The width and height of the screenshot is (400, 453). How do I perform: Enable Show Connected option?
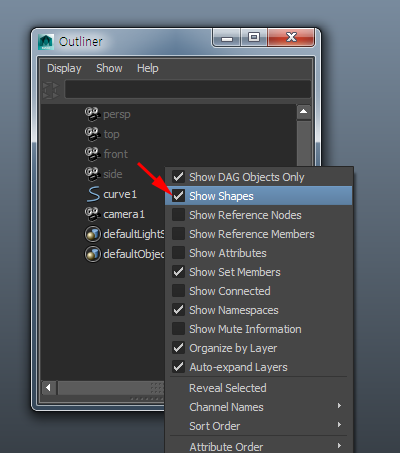[178, 291]
